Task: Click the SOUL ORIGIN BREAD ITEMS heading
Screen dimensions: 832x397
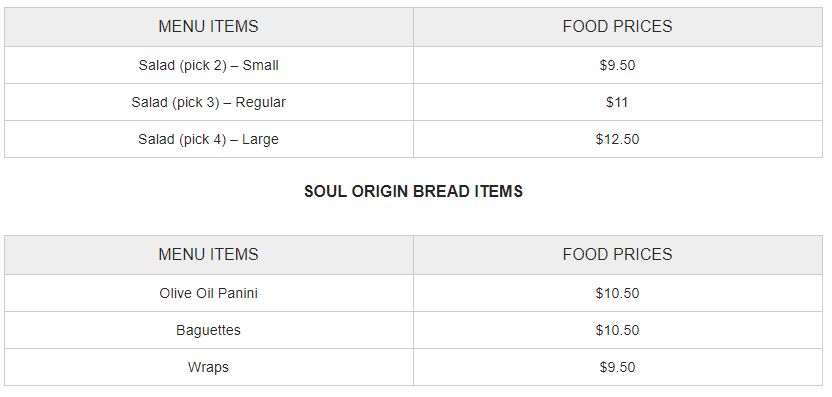Action: [413, 192]
